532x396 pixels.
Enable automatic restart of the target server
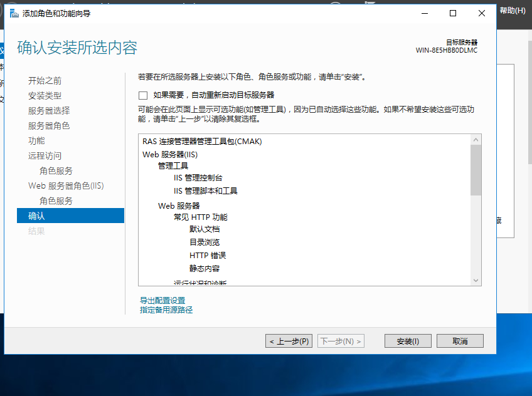(142, 95)
